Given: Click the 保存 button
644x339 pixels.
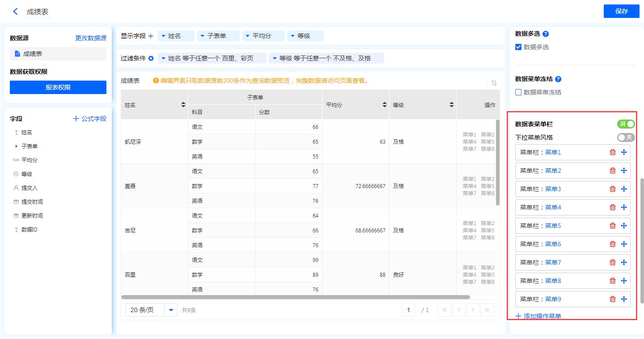Looking at the screenshot, I should tap(621, 11).
